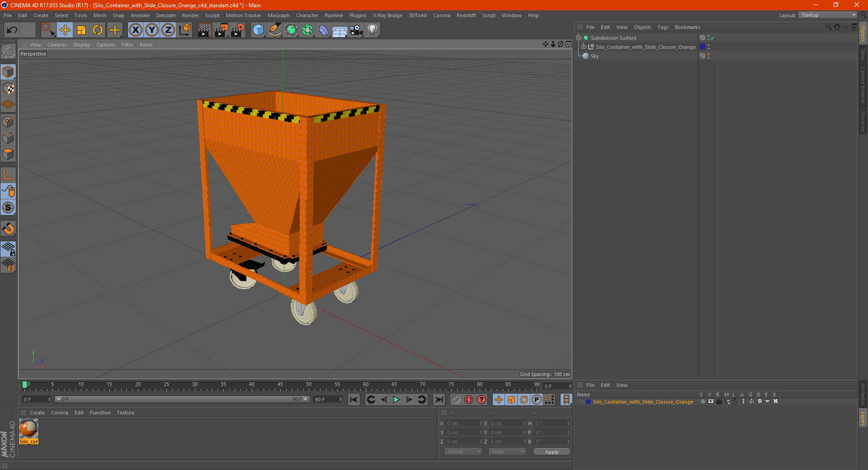Go to start of animation
This screenshot has height=470, width=868.
354,399
